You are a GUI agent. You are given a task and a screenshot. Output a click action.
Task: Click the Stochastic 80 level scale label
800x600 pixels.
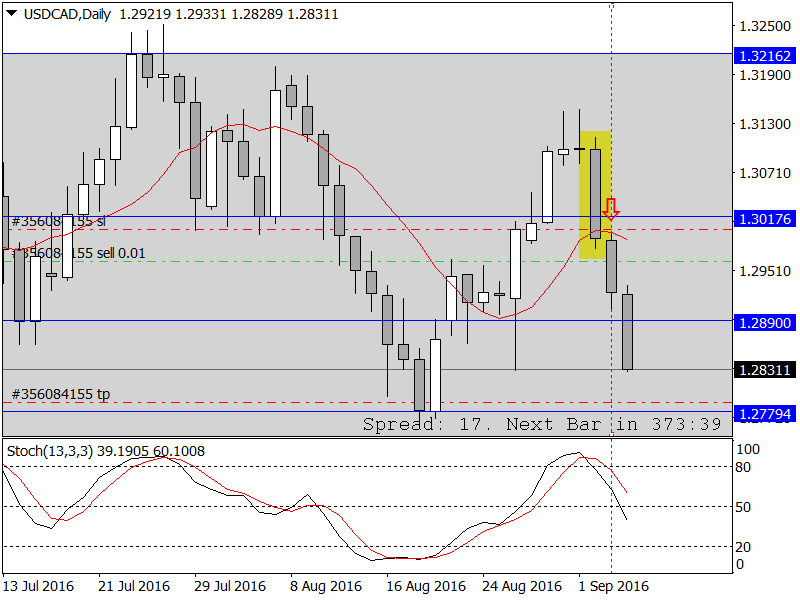[743, 467]
